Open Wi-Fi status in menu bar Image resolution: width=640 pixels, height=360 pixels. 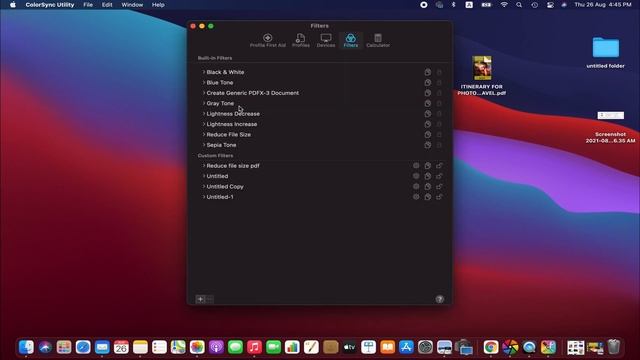pos(504,5)
